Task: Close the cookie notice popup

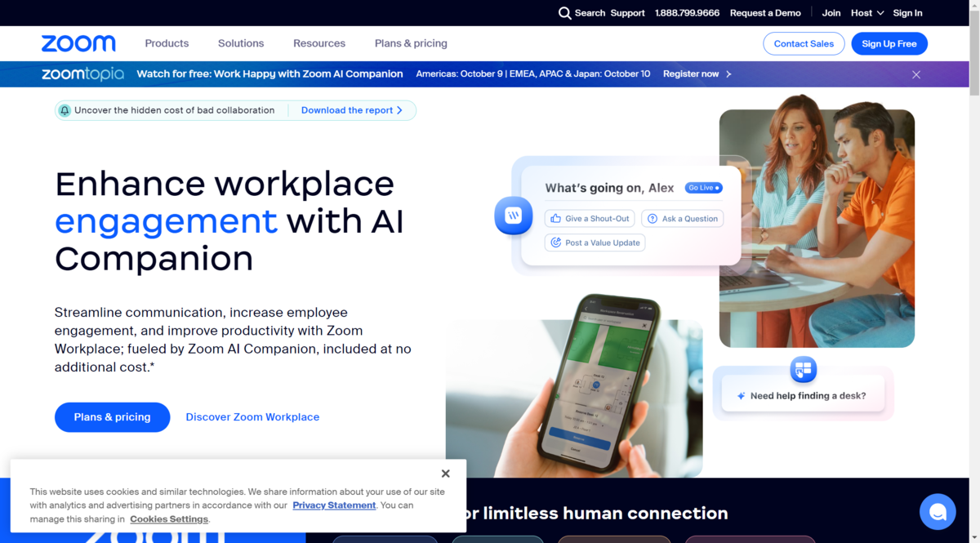Action: coord(445,474)
